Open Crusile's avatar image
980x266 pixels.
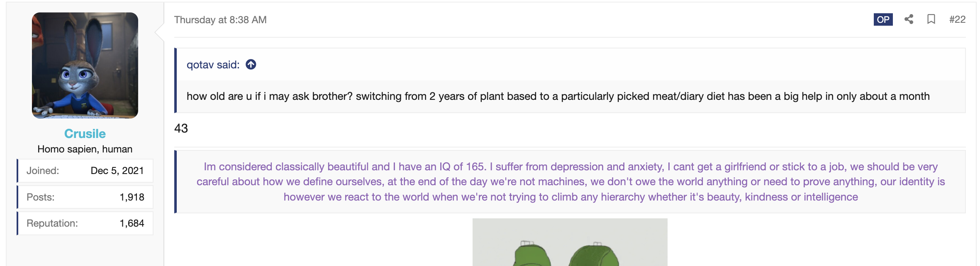[x=85, y=65]
